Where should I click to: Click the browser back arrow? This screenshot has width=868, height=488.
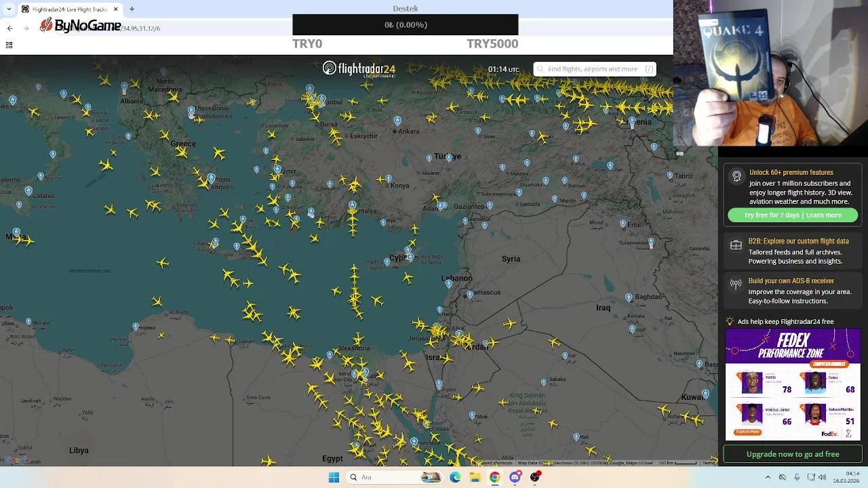tap(9, 28)
